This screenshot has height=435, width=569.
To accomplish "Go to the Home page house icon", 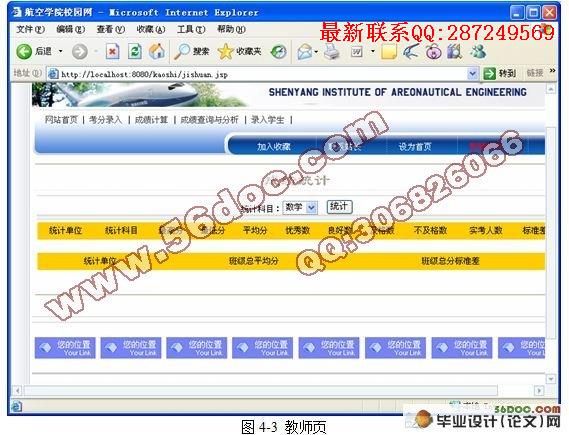I will coord(157,52).
